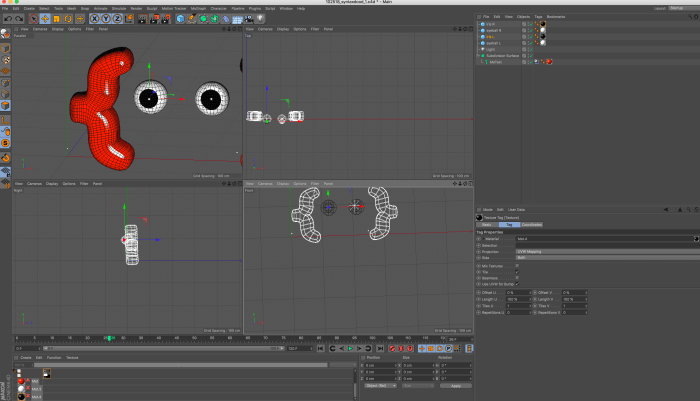The height and width of the screenshot is (401, 700).
Task: Toggle the Z-axis lock icon
Action: click(x=118, y=18)
